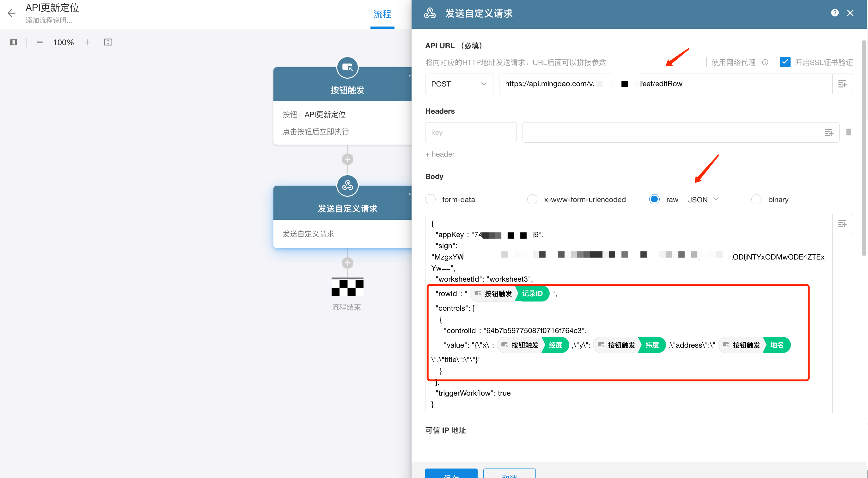Zoom in with the plus icon
Viewport: 868px width, 478px height.
[88, 42]
